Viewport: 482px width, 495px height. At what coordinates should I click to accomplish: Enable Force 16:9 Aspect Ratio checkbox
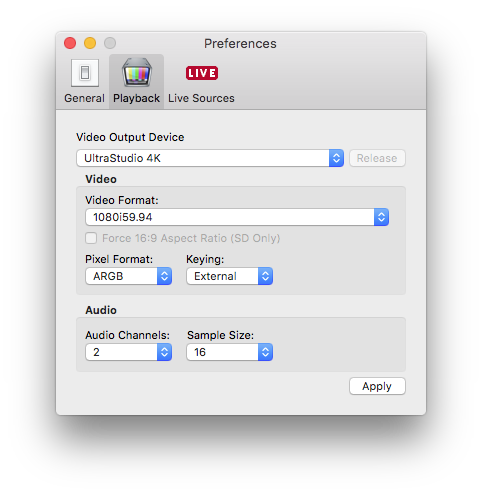(x=91, y=238)
